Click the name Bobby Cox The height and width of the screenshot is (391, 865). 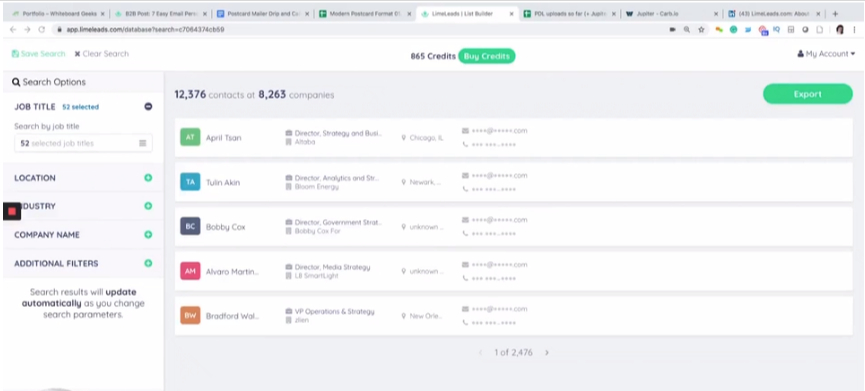[x=225, y=227]
